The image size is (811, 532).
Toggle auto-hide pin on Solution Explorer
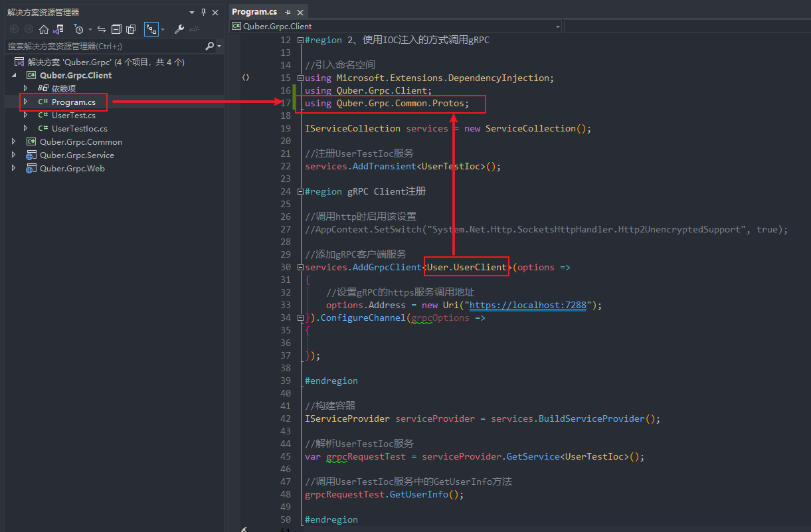[x=204, y=12]
